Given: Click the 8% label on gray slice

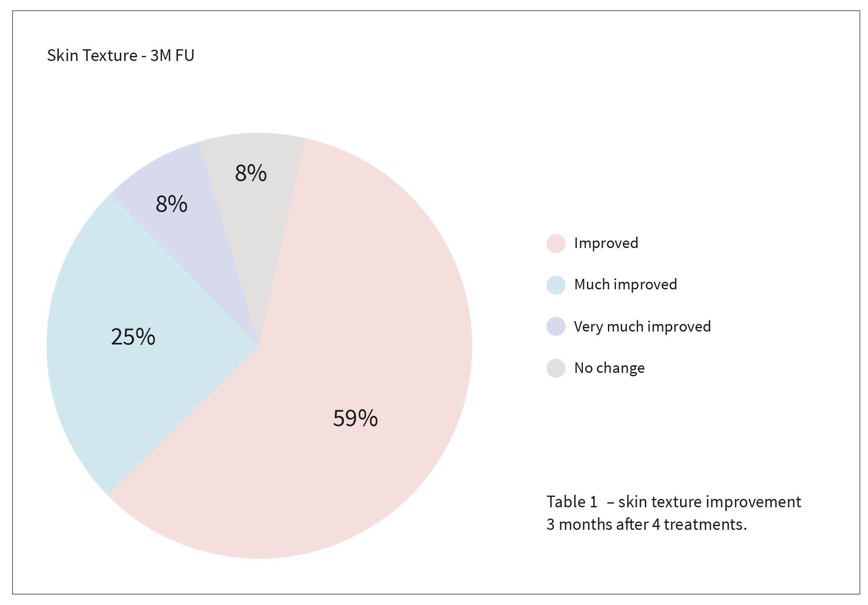Looking at the screenshot, I should coord(251,173).
